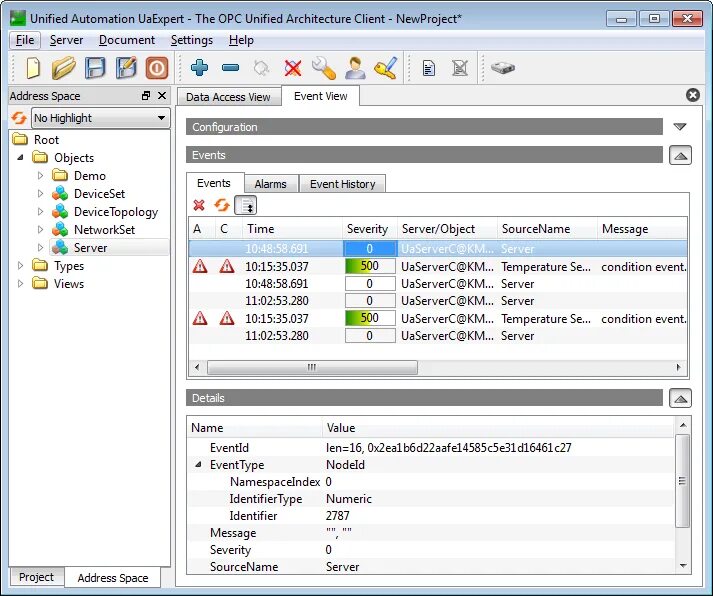
Task: Select the DeviceTopology tree item
Action: 116,212
